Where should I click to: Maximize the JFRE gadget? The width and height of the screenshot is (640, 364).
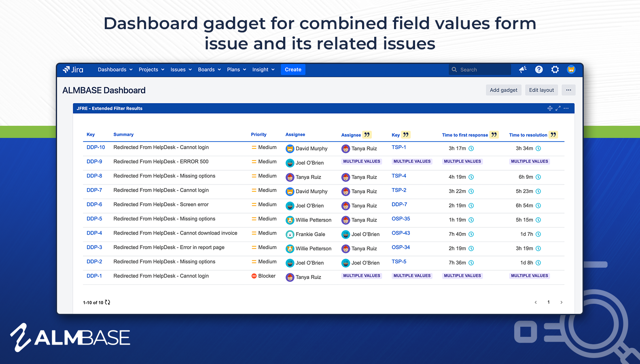558,108
